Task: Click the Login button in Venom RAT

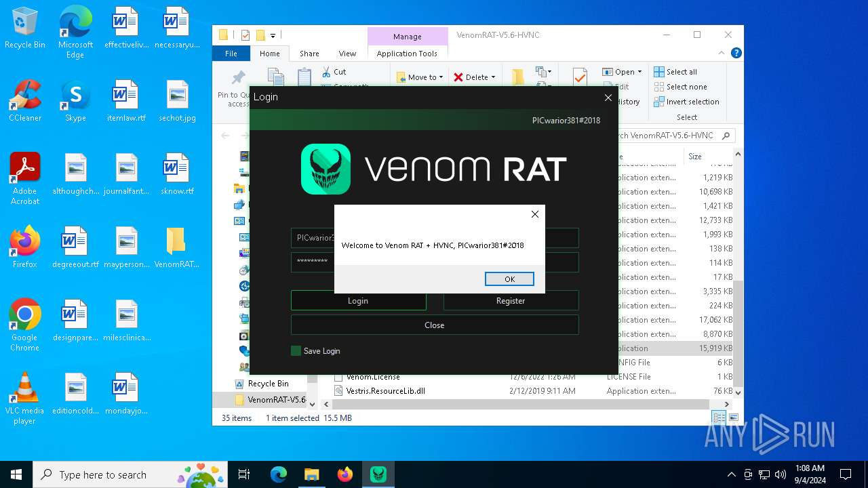Action: (358, 300)
